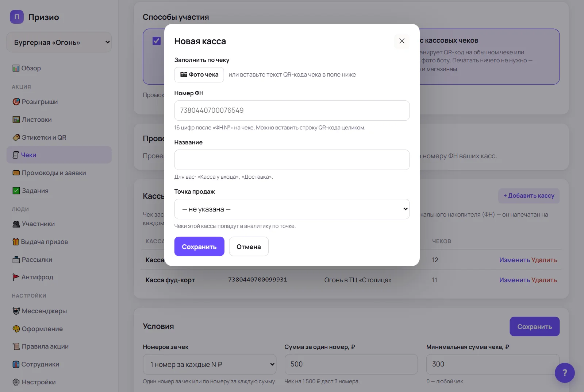Click Удалить in the 12 чеков row
The image size is (584, 392).
pos(544,260)
